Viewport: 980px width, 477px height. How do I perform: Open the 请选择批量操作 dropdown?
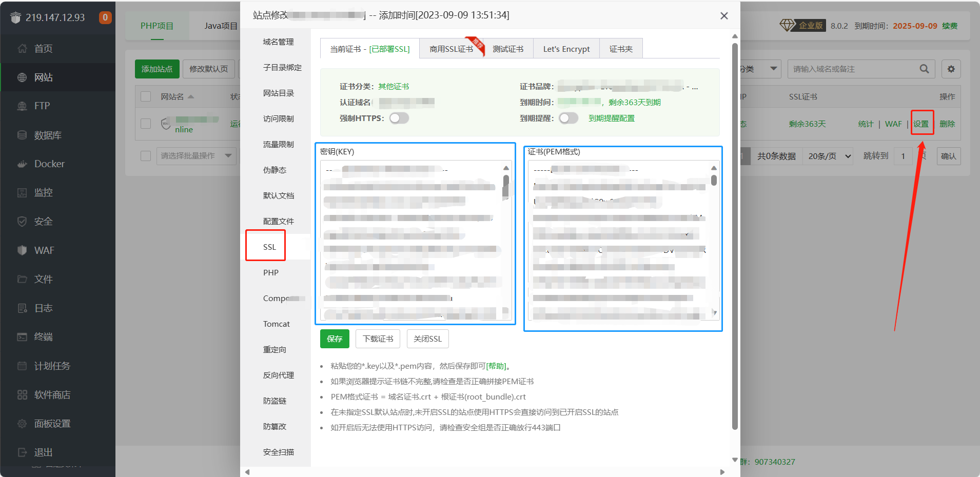click(x=196, y=156)
